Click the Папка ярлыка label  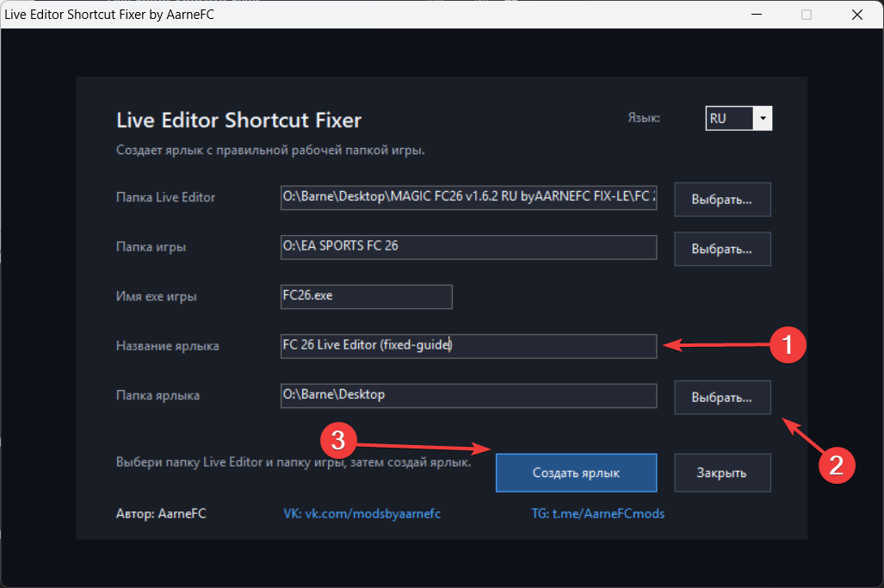click(x=158, y=396)
